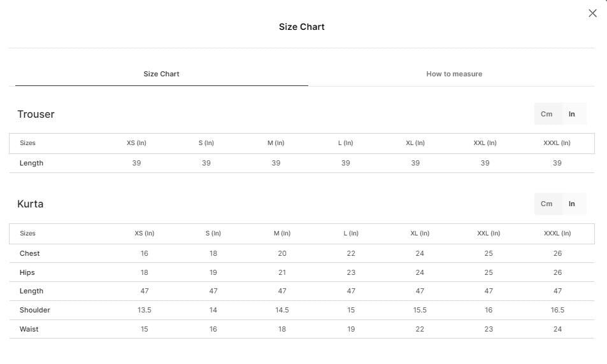Select the Kurta Shoulder row label

click(x=35, y=310)
